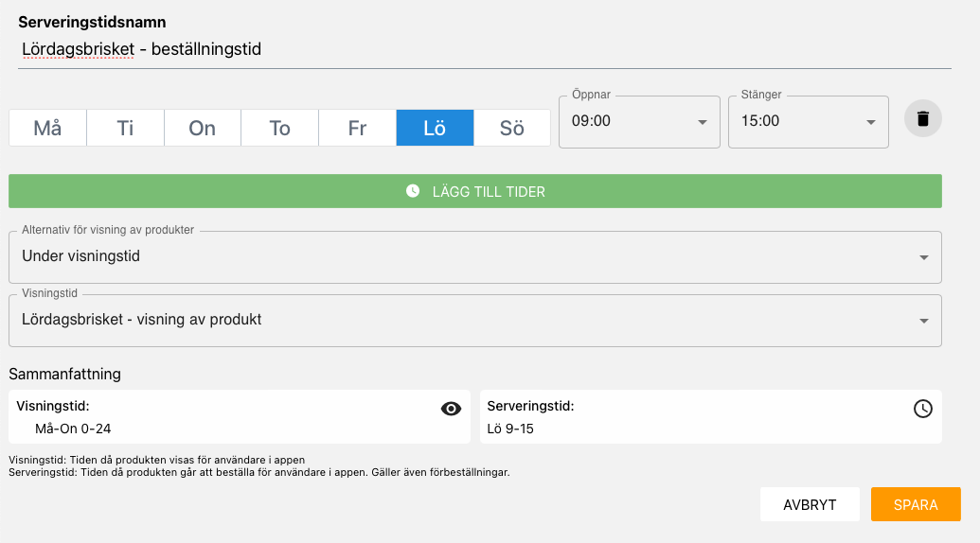Click the Serveringstid summary card
The height and width of the screenshot is (543, 980).
[x=711, y=417]
